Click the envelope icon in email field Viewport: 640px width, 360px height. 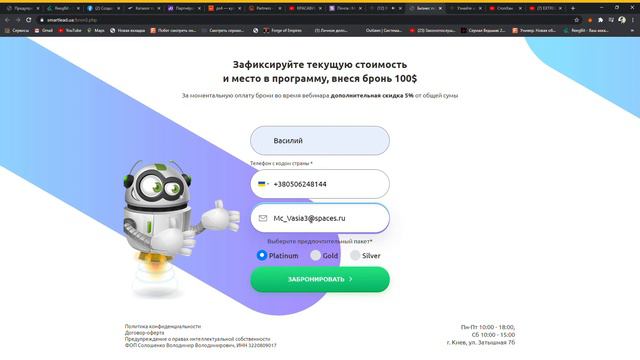263,218
